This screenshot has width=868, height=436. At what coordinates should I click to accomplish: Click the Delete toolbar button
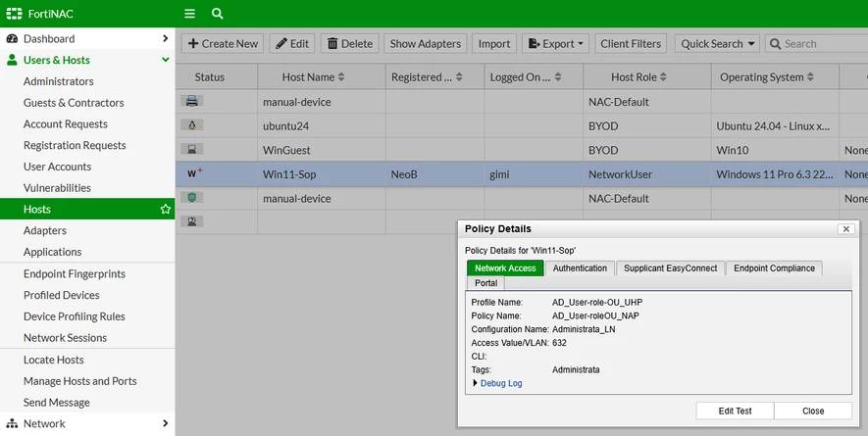tap(350, 44)
